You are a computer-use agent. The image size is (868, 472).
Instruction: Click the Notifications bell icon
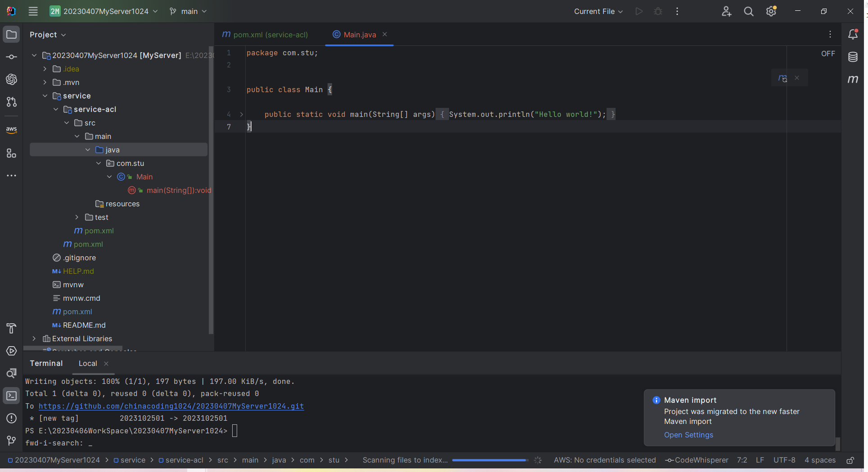click(x=853, y=35)
